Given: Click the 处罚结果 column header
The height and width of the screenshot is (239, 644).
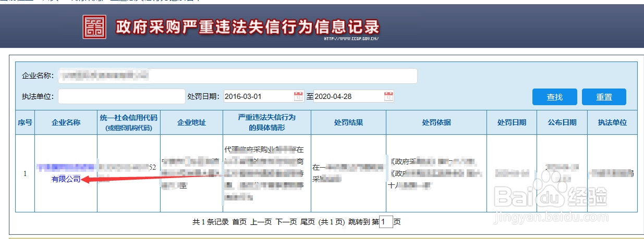Looking at the screenshot, I should pos(348,122).
